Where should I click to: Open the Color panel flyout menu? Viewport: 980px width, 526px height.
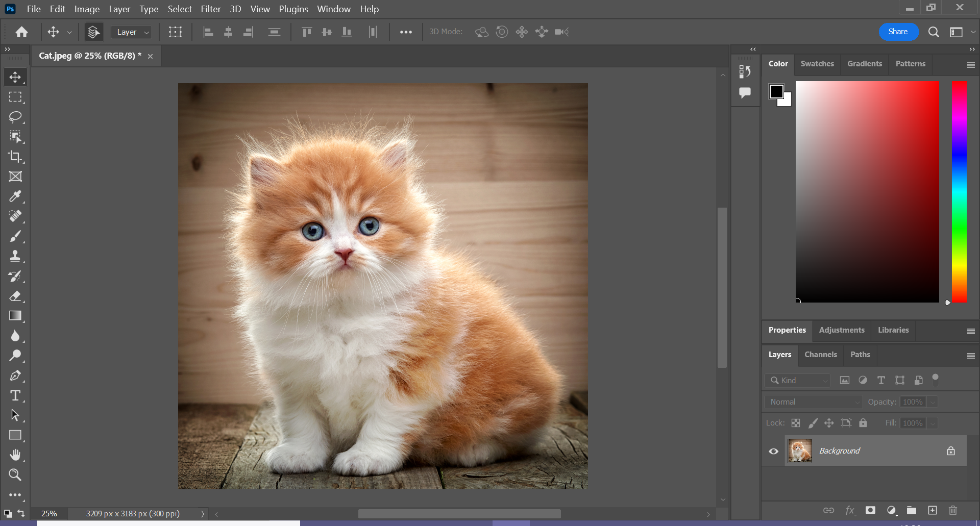971,65
